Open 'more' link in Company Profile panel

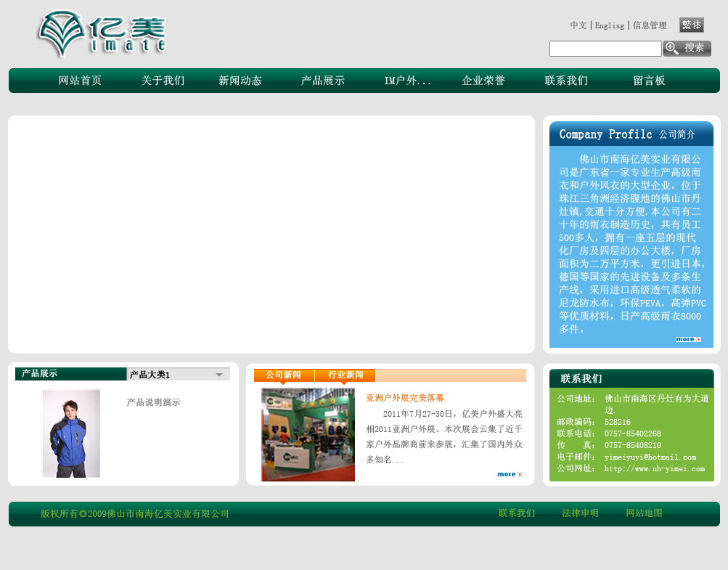pos(687,339)
